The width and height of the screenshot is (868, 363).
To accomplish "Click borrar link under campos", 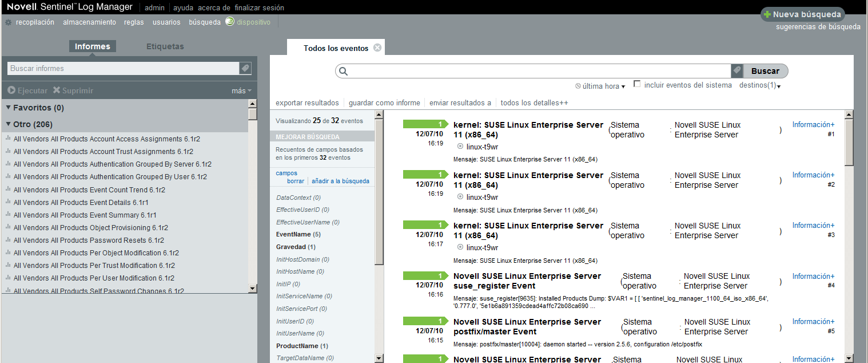I will coord(296,181).
